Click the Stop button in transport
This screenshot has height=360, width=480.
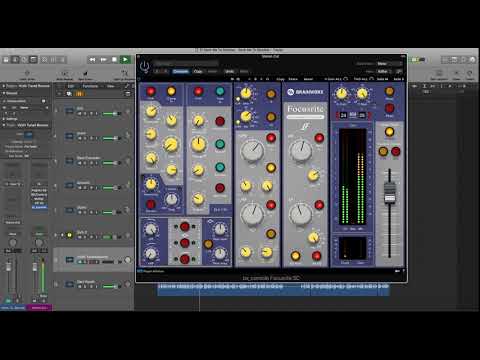[114, 60]
